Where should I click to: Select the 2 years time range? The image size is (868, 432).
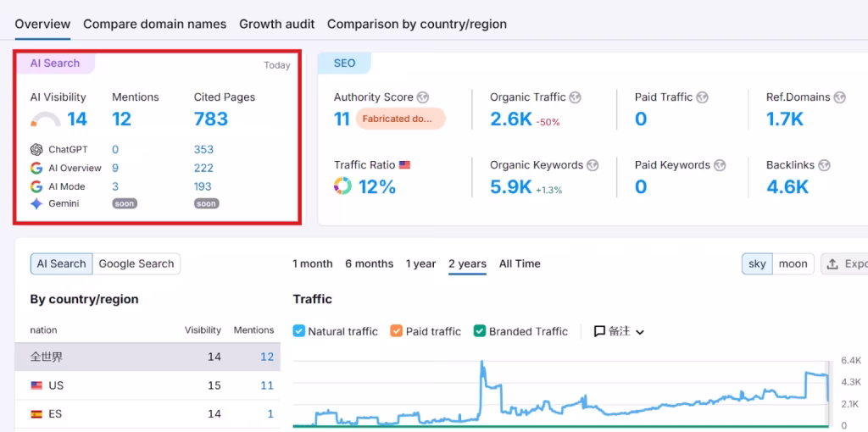tap(468, 263)
